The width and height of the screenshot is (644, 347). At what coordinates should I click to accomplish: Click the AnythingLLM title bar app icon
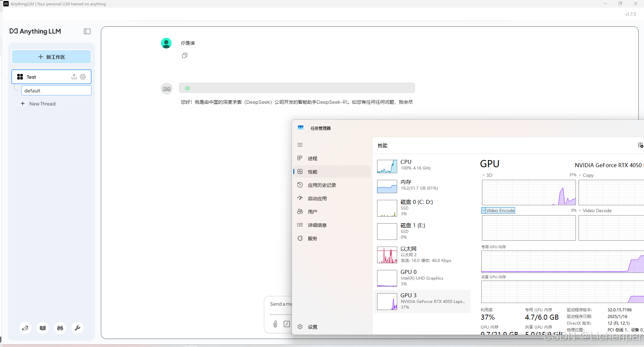(6, 4)
